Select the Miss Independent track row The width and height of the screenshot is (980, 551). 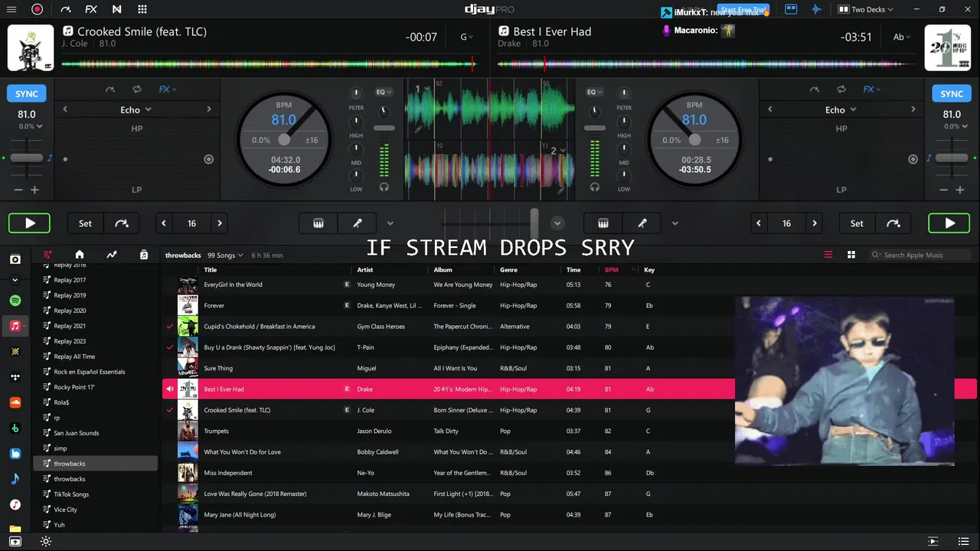[x=448, y=473]
